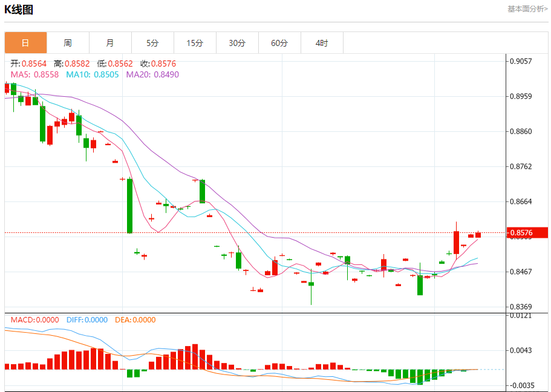Click the 0.9057 price axis label
Image resolution: width=551 pixels, height=392 pixels.
click(x=521, y=61)
